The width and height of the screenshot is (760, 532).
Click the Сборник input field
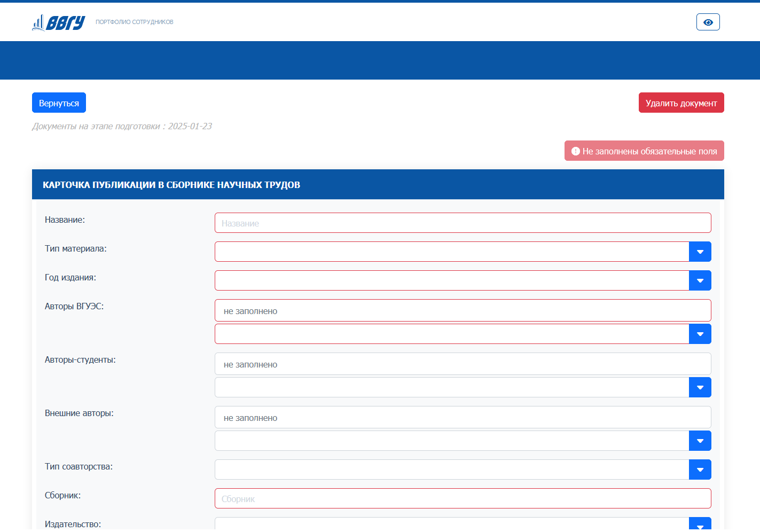coord(463,498)
